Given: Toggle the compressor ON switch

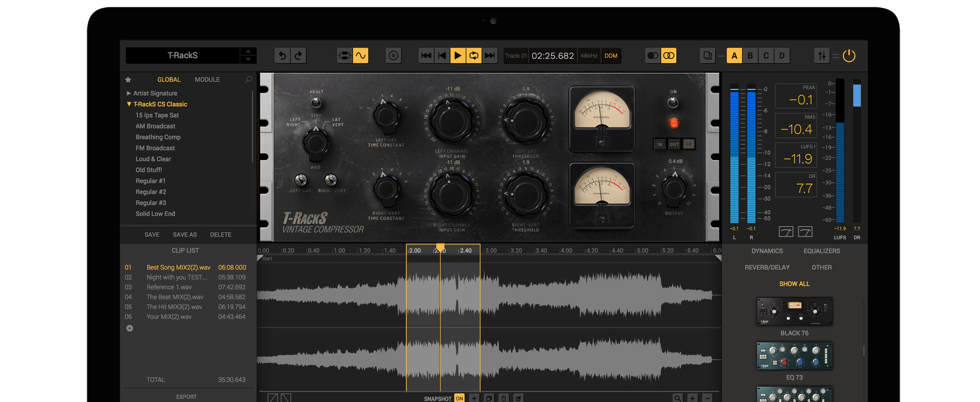Looking at the screenshot, I should (x=673, y=102).
